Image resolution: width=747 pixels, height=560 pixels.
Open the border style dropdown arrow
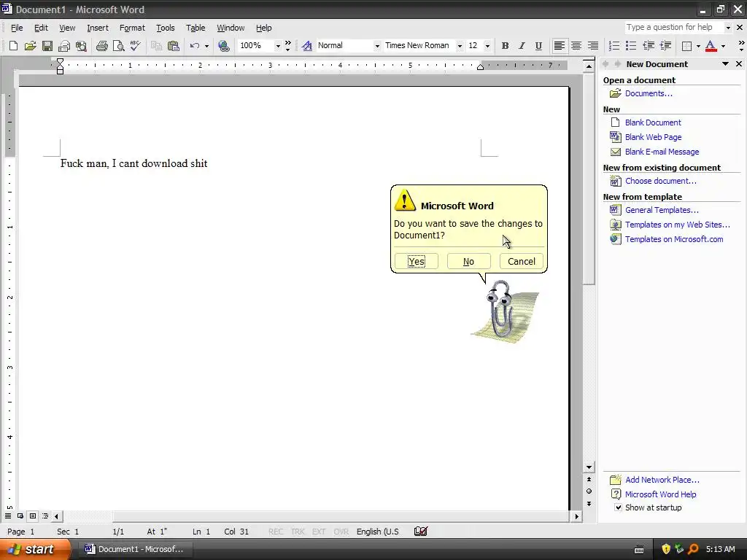pyautogui.click(x=698, y=46)
